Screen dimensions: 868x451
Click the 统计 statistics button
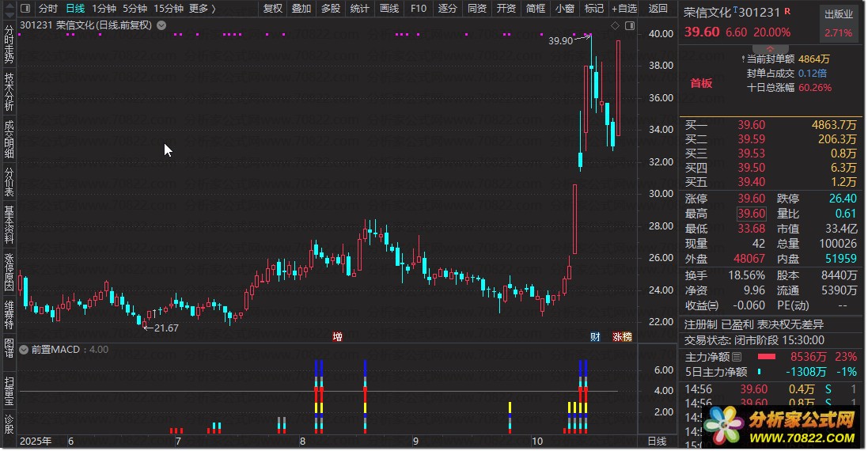coord(360,8)
